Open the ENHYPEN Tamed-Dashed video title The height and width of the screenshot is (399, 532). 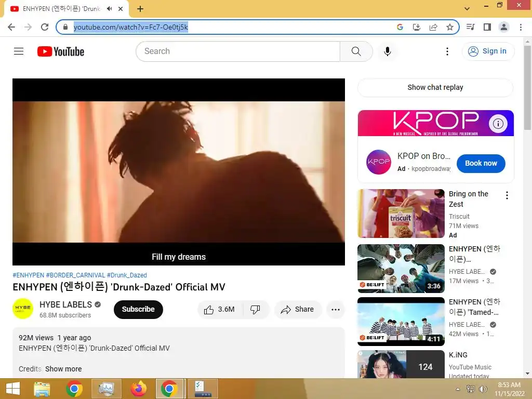(x=474, y=307)
